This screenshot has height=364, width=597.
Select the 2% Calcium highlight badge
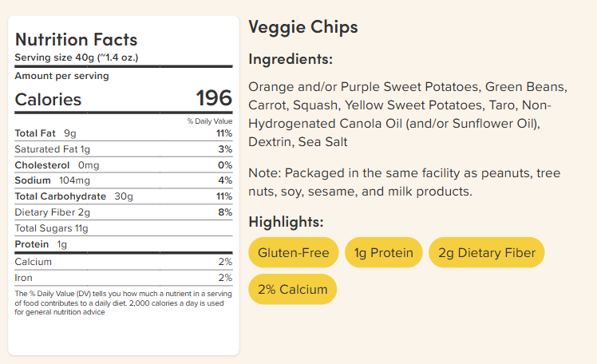[x=292, y=289]
